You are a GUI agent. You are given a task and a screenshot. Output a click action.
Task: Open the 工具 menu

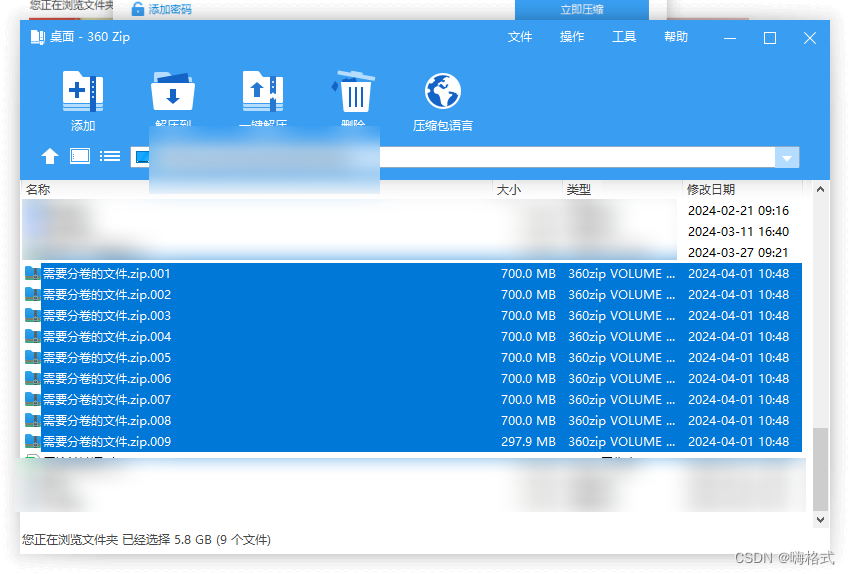(x=624, y=37)
